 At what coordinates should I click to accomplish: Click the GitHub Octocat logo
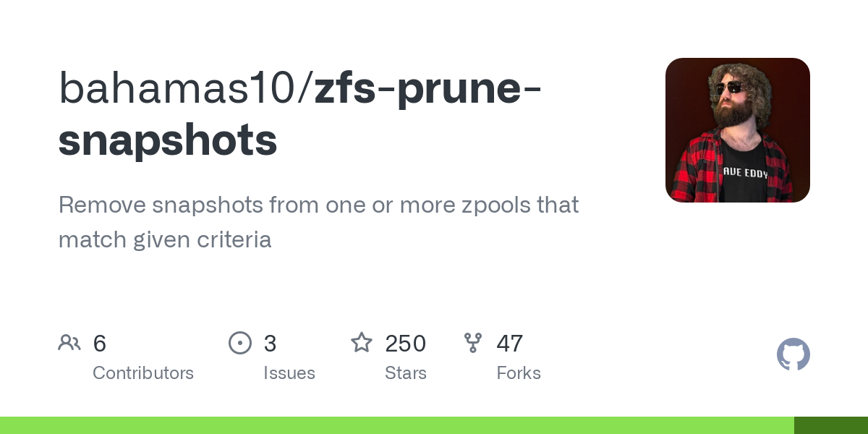coord(793,354)
